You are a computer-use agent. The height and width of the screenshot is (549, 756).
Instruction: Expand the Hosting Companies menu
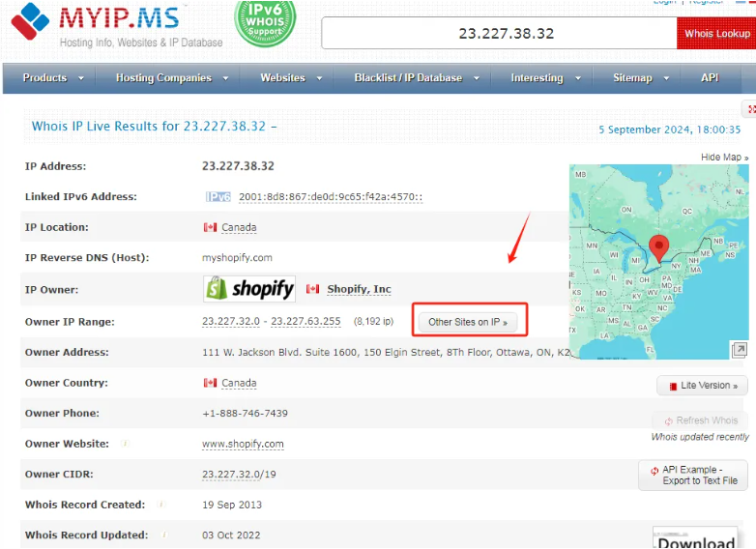click(172, 77)
